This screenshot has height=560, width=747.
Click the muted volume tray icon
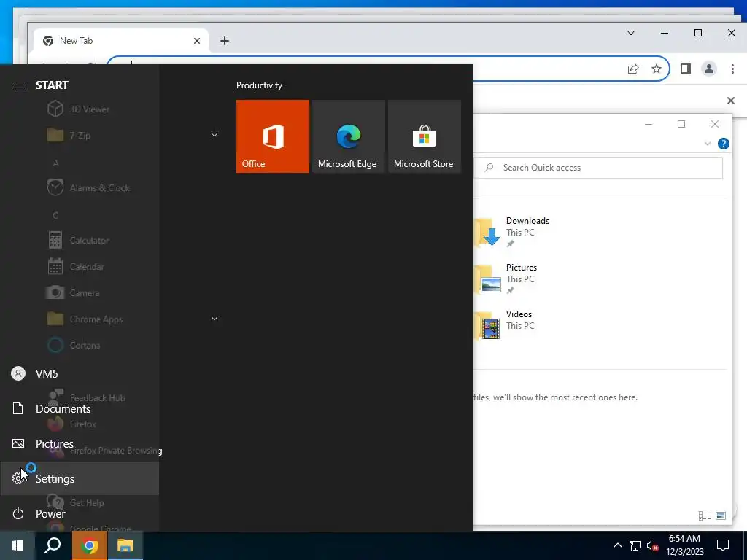[x=653, y=545]
